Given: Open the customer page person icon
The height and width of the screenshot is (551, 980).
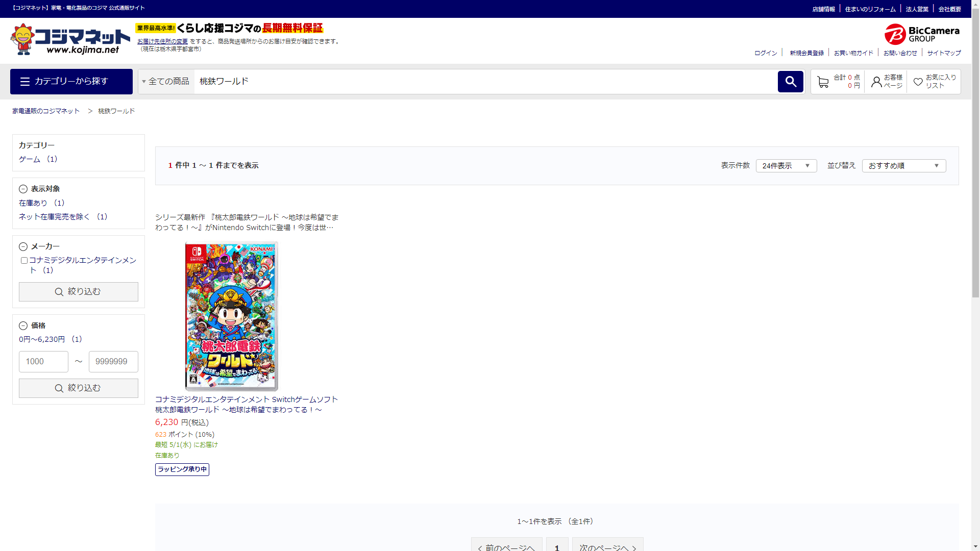Looking at the screenshot, I should point(876,82).
